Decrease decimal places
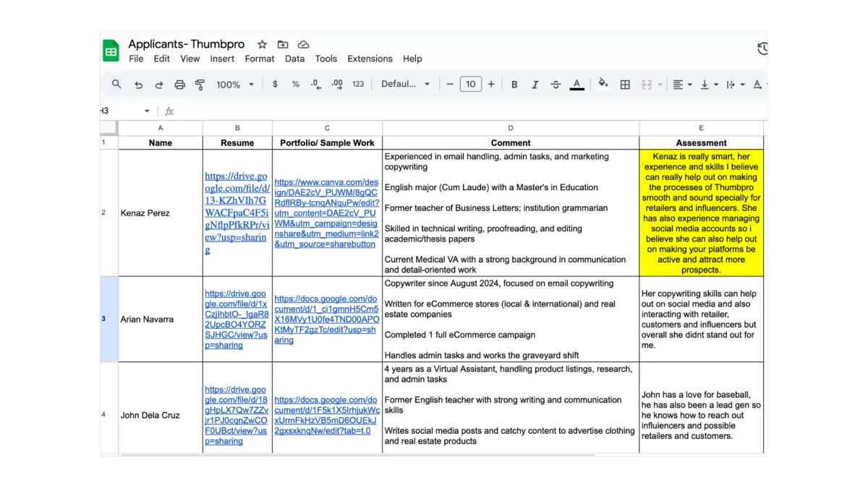 [x=316, y=85]
